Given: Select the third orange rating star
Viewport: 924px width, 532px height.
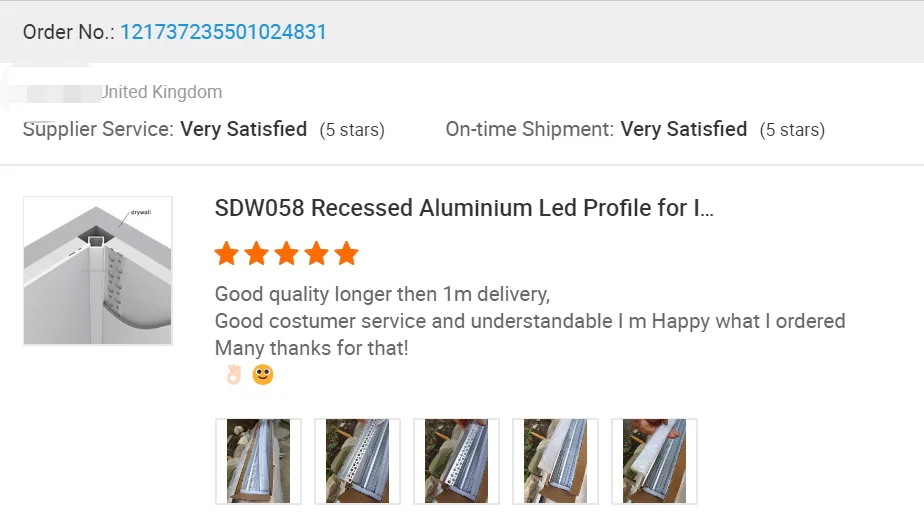Looking at the screenshot, I should (287, 254).
